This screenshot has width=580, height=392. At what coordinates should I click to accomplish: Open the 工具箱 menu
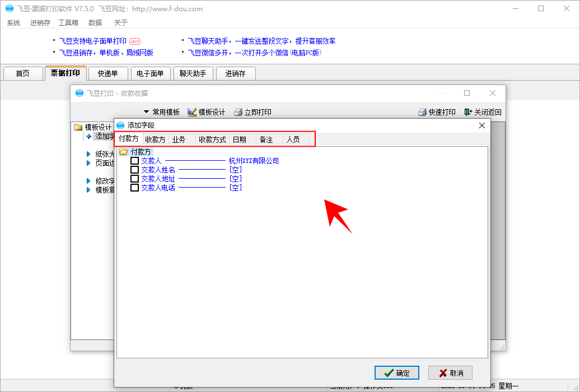[68, 23]
